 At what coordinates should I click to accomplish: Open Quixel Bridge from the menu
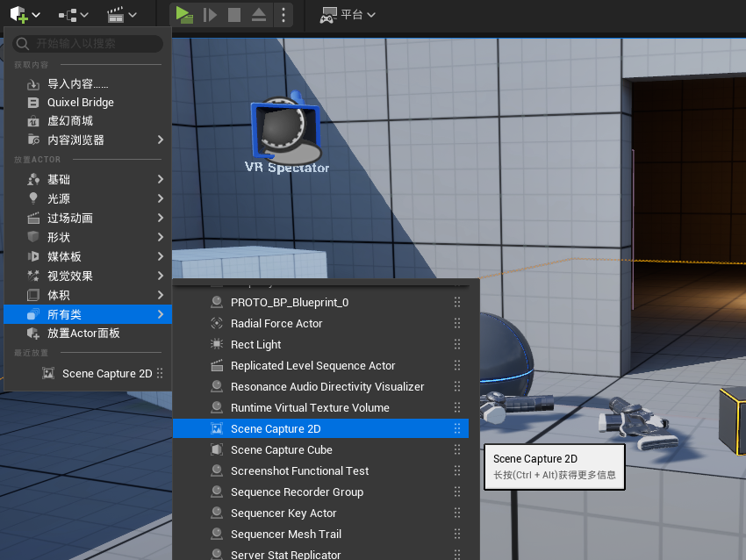tap(80, 103)
